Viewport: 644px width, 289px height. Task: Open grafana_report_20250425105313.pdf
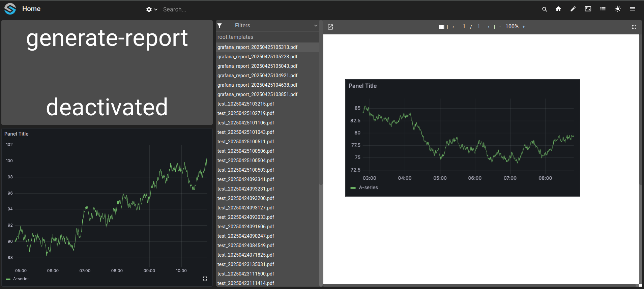pyautogui.click(x=268, y=47)
